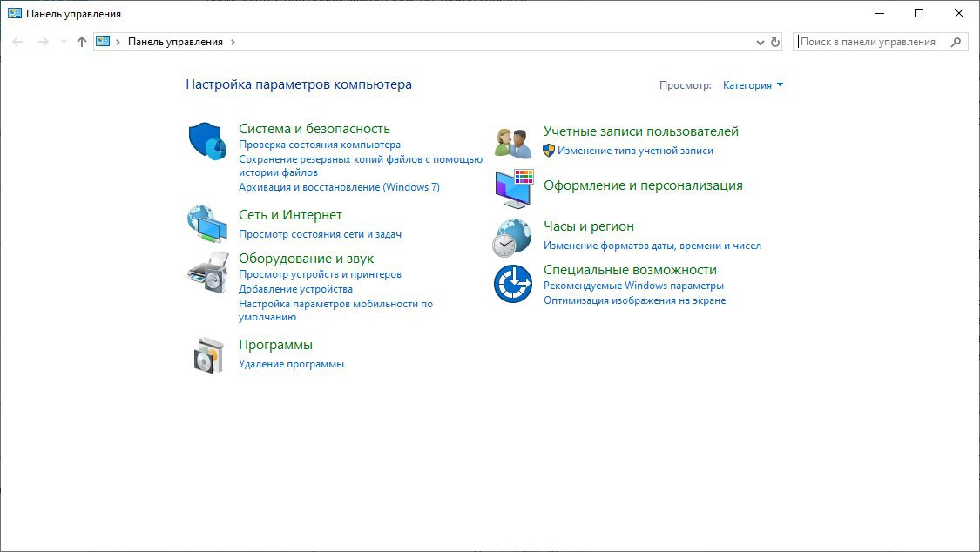Open the recent locations dropdown arrow
Image resolution: width=980 pixels, height=552 pixels.
tap(63, 42)
